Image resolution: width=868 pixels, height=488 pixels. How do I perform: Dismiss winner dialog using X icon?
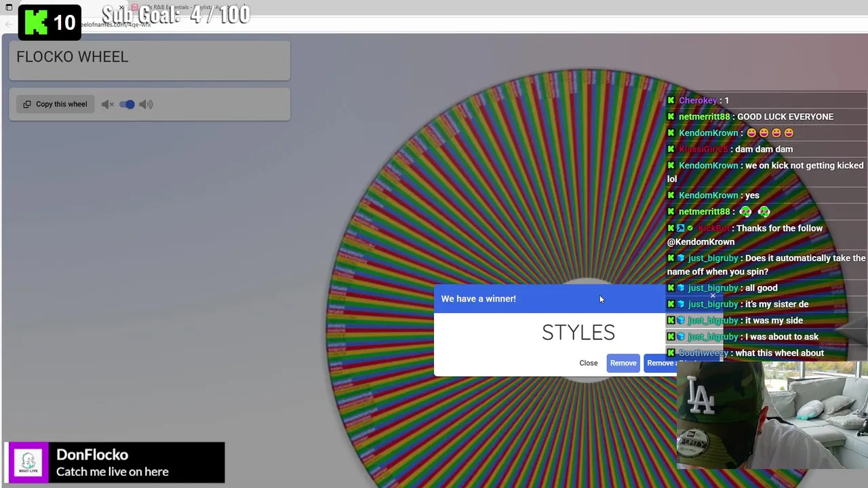click(x=713, y=296)
